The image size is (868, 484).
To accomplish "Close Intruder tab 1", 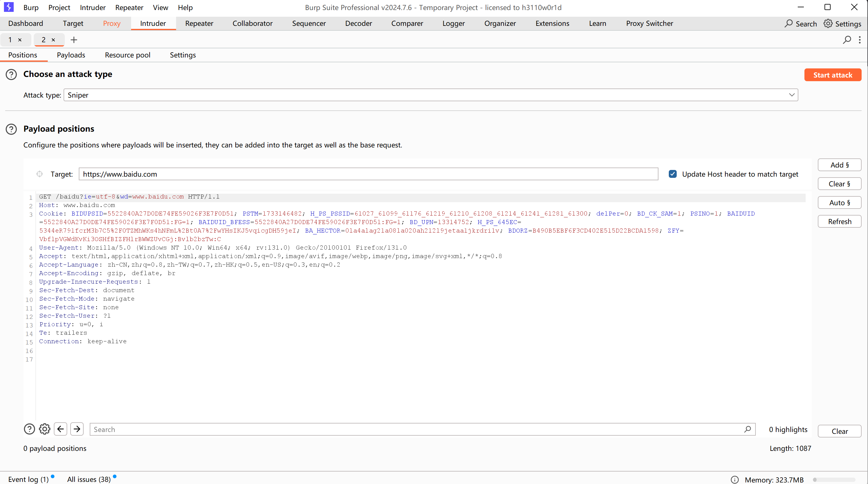I will [20, 40].
